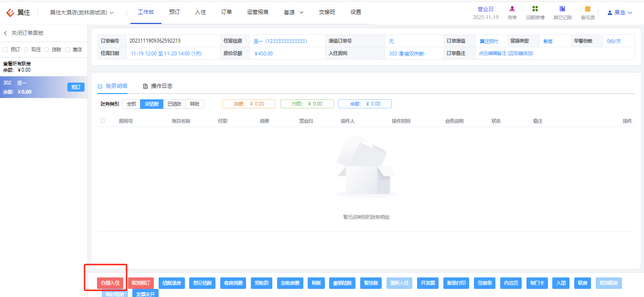Viewport: 644px width, 297px height.
Task: Select the 未结账 account category filter
Action: (152, 104)
